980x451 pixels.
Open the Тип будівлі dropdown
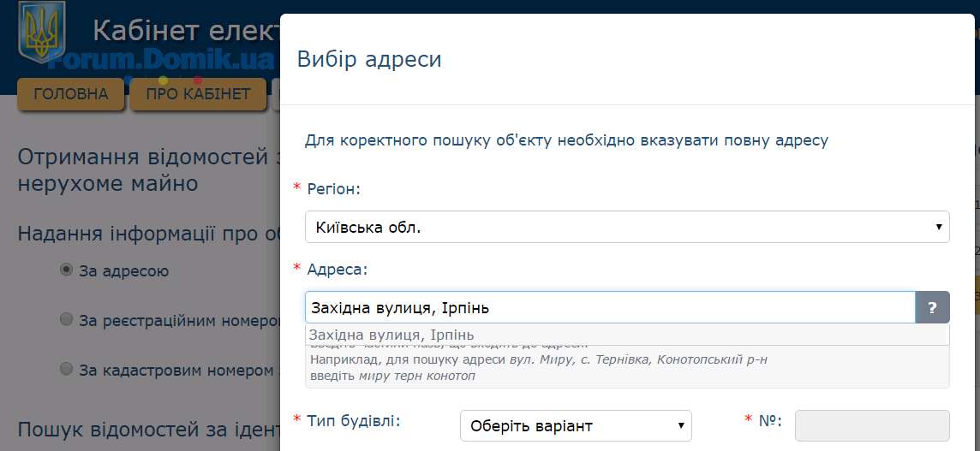576,426
